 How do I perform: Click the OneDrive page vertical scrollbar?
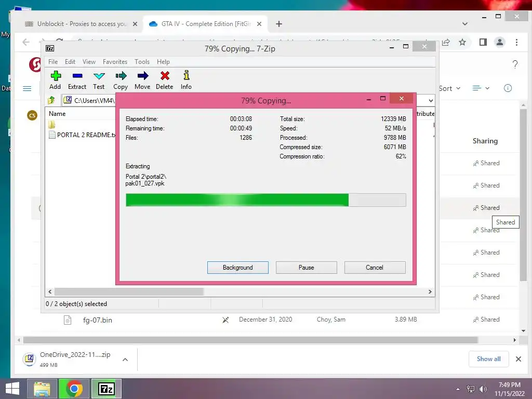pyautogui.click(x=523, y=195)
